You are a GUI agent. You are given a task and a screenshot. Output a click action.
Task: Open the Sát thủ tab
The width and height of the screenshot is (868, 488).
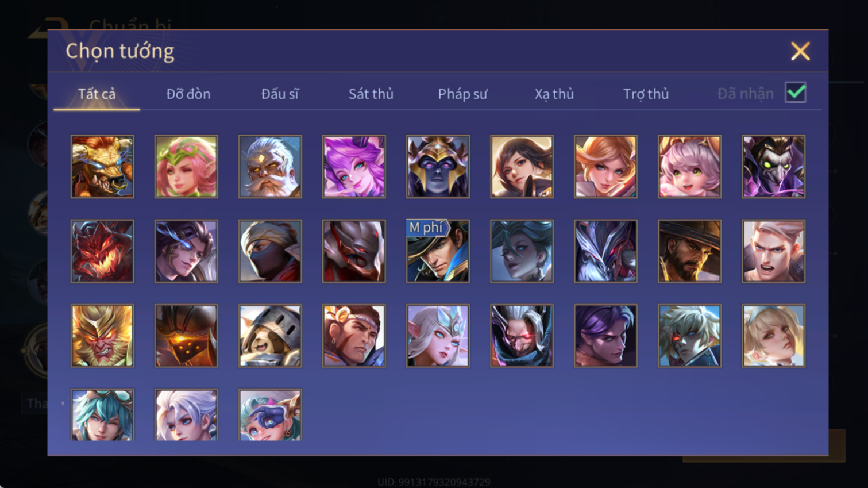(371, 94)
